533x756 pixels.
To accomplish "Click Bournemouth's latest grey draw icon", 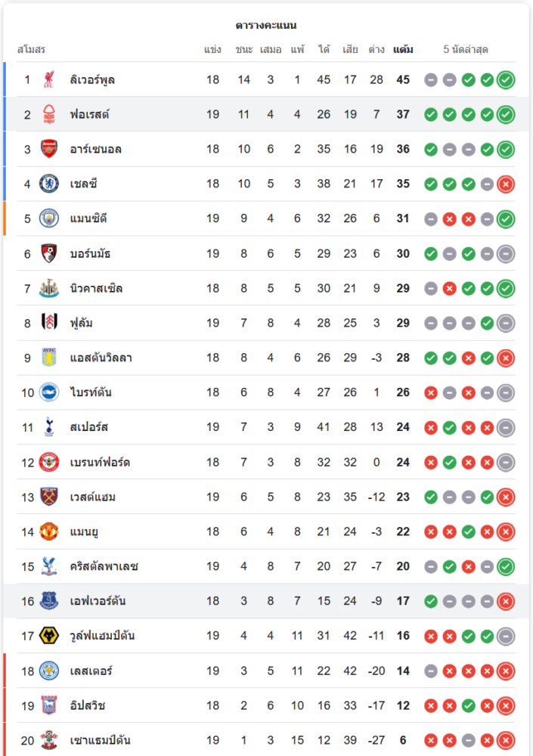I will pyautogui.click(x=506, y=253).
